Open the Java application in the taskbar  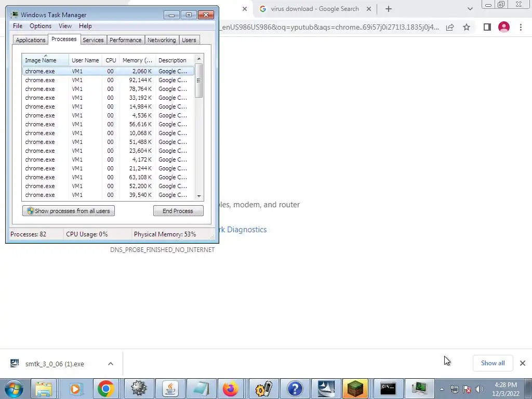tap(170, 389)
